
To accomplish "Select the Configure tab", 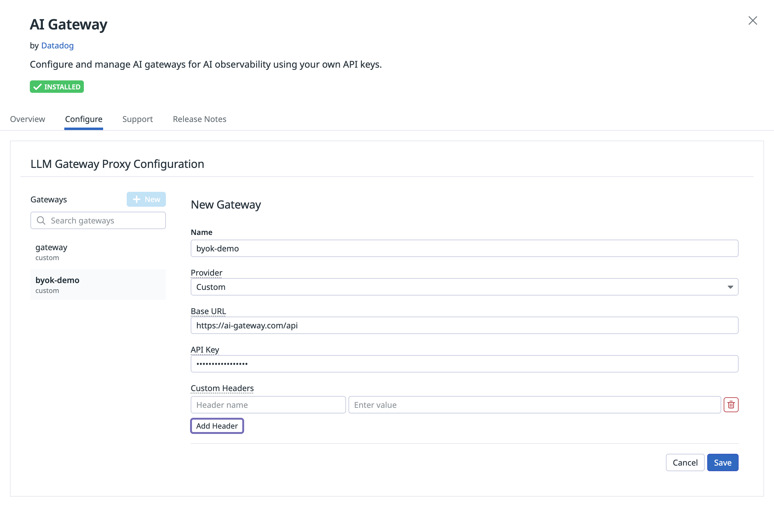I will 84,119.
